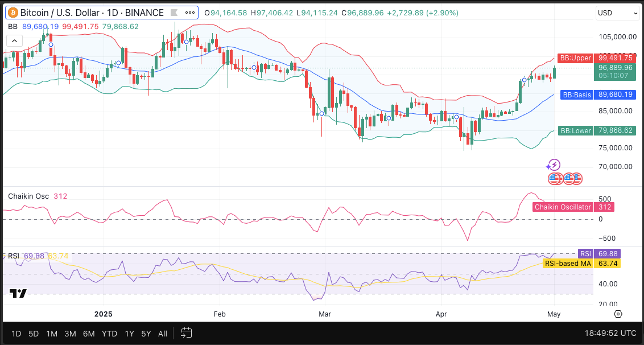
Task: Select the 5D time range
Action: (x=34, y=334)
